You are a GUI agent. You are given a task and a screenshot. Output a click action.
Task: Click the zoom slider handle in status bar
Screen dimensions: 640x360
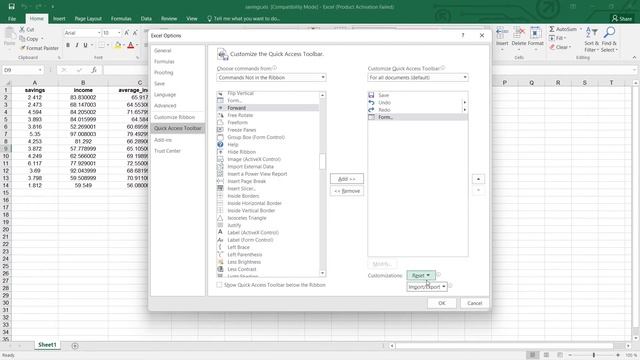(594, 355)
